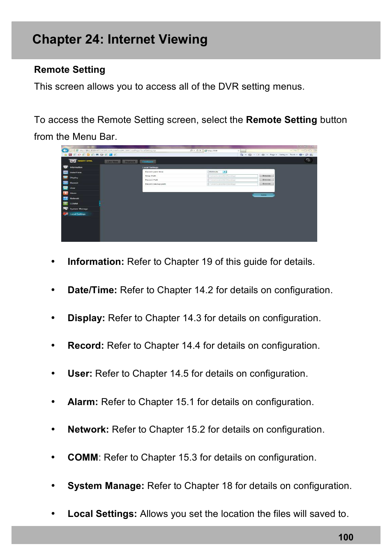392x556 pixels.
Task: Click Browse for Record backup path
Action: point(267,184)
